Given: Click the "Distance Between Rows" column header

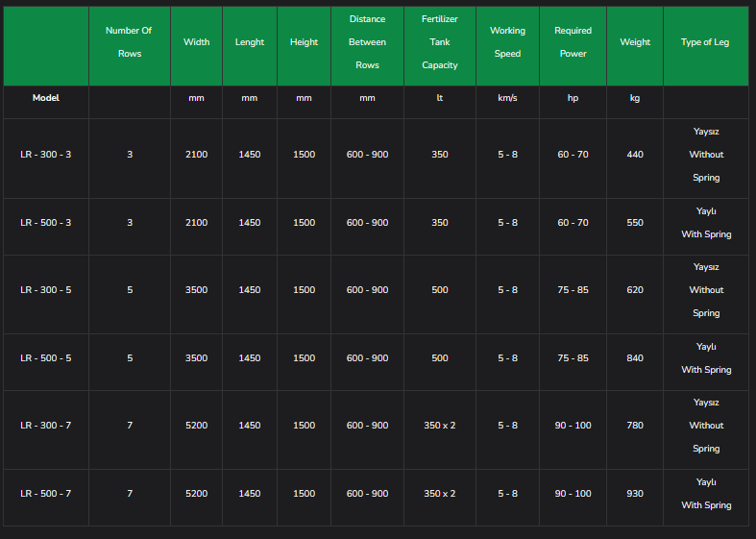Looking at the screenshot, I should [367, 42].
